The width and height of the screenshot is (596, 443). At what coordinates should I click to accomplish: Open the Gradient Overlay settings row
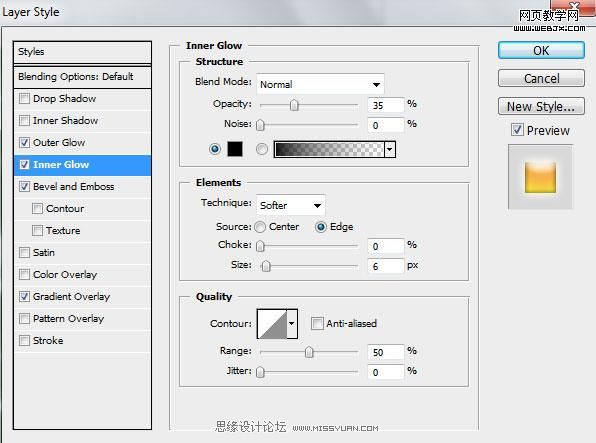tap(82, 297)
